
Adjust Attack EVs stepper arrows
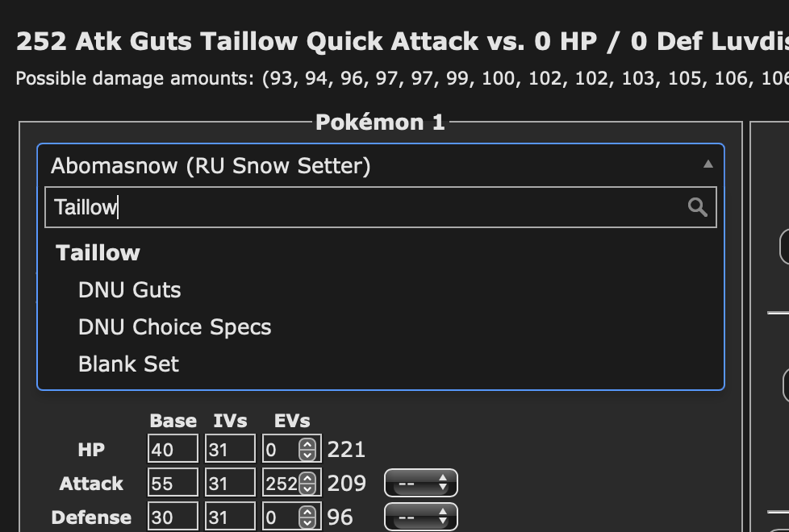307,483
